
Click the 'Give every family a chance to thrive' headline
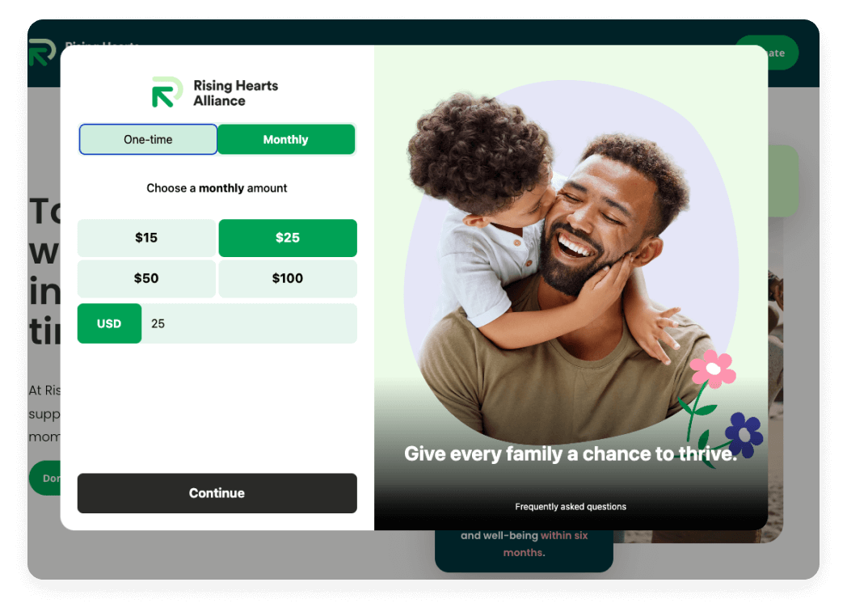[571, 454]
